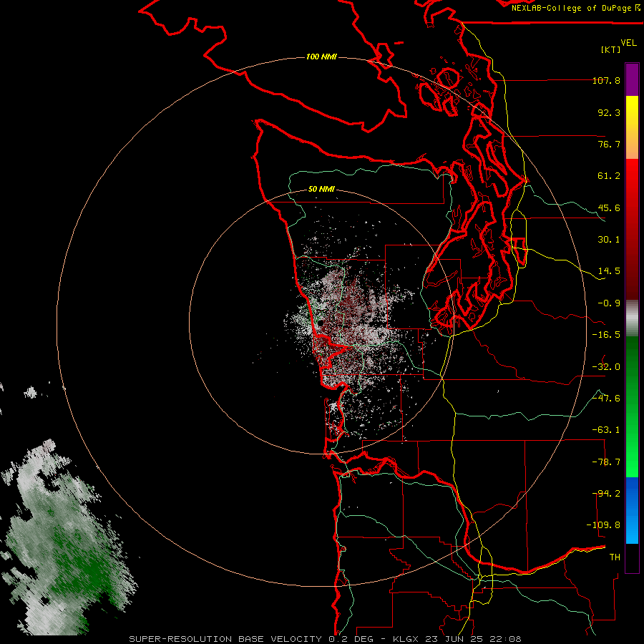Viewport: 644px width, 644px height.
Task: Click the 50 NMI range ring label
Action: [321, 190]
